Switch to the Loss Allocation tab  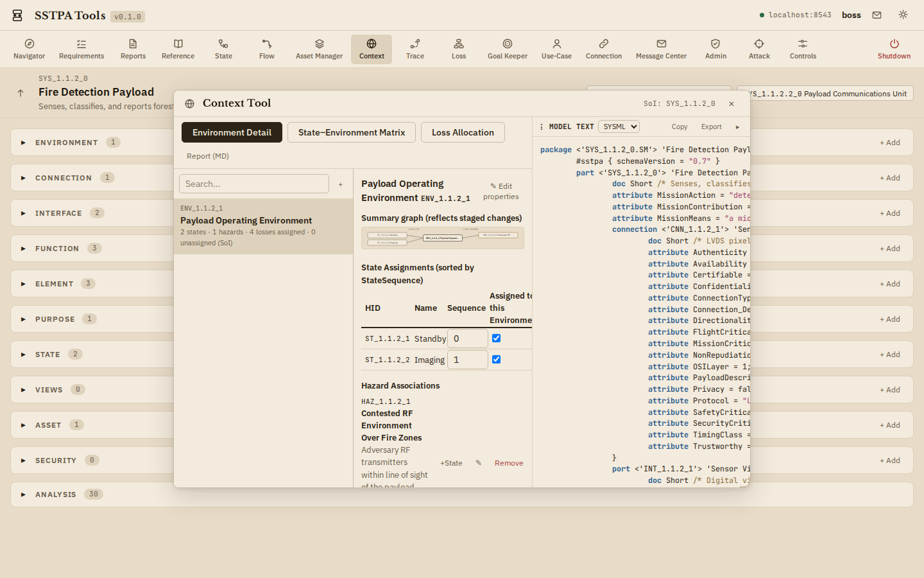[x=463, y=132]
